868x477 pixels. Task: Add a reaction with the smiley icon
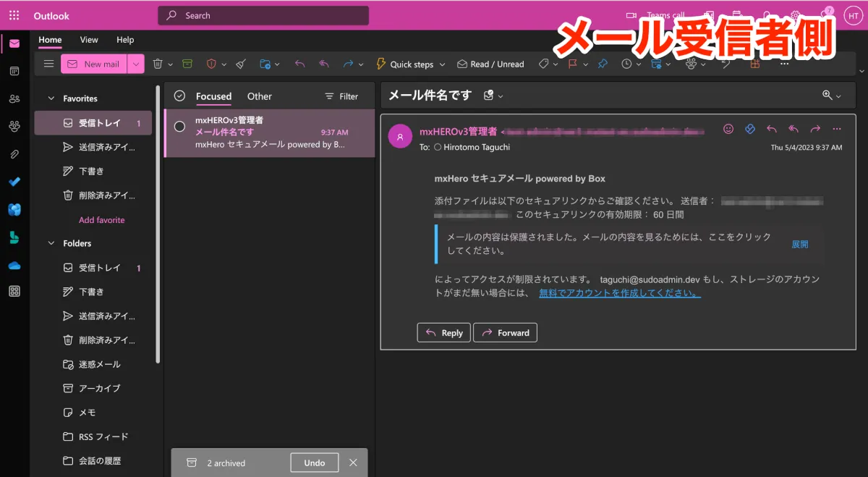point(728,129)
